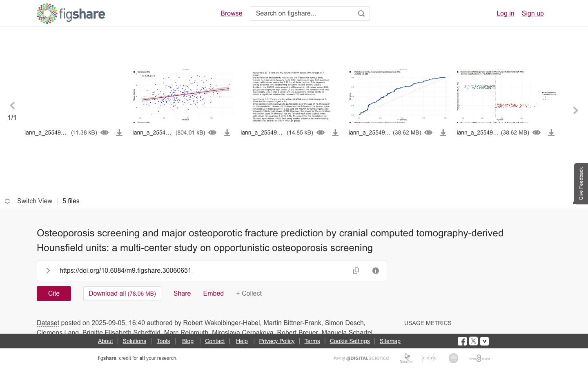Image resolution: width=588 pixels, height=368 pixels.
Task: Click the Cite button
Action: 54,294
